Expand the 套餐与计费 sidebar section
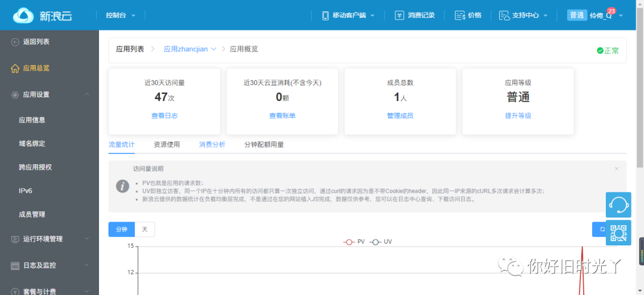The width and height of the screenshot is (644, 295). (x=87, y=291)
